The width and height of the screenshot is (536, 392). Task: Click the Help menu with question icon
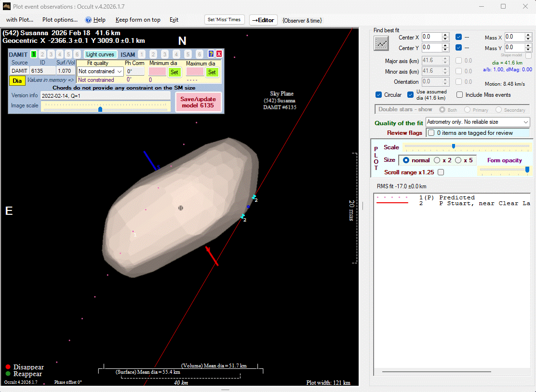pyautogui.click(x=95, y=20)
